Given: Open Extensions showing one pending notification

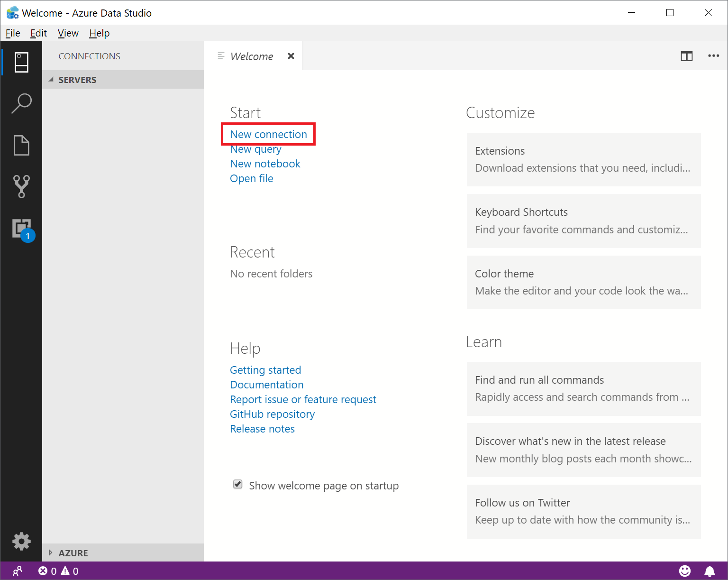Looking at the screenshot, I should point(21,229).
